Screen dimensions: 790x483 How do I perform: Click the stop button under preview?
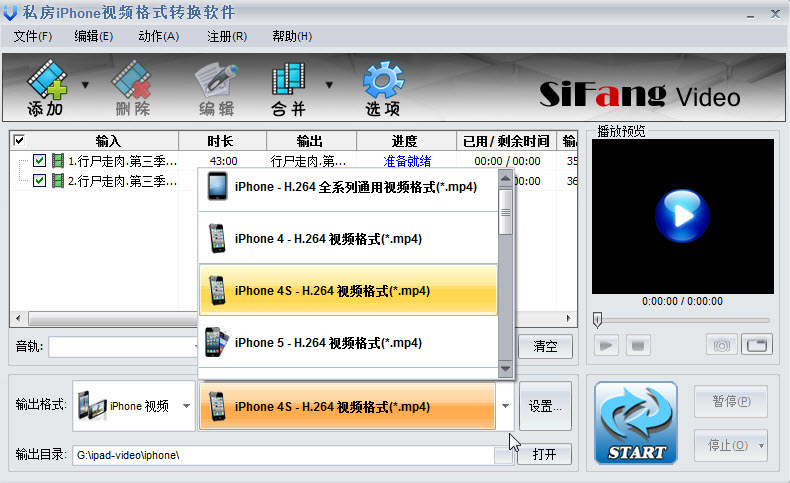pyautogui.click(x=638, y=346)
